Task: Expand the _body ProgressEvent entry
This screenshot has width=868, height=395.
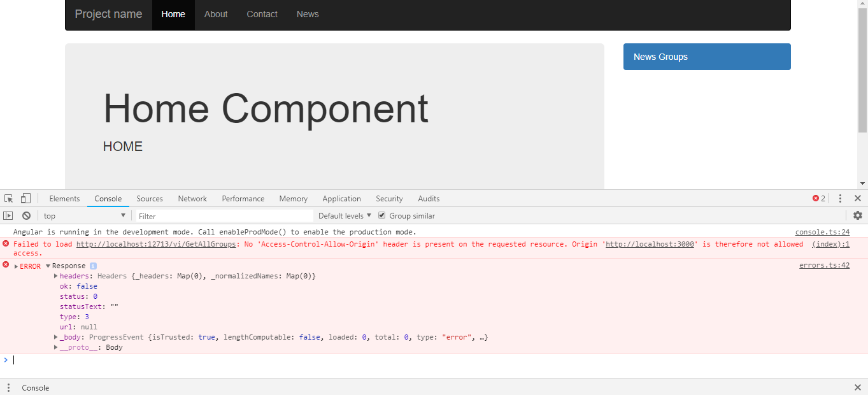Action: point(56,337)
